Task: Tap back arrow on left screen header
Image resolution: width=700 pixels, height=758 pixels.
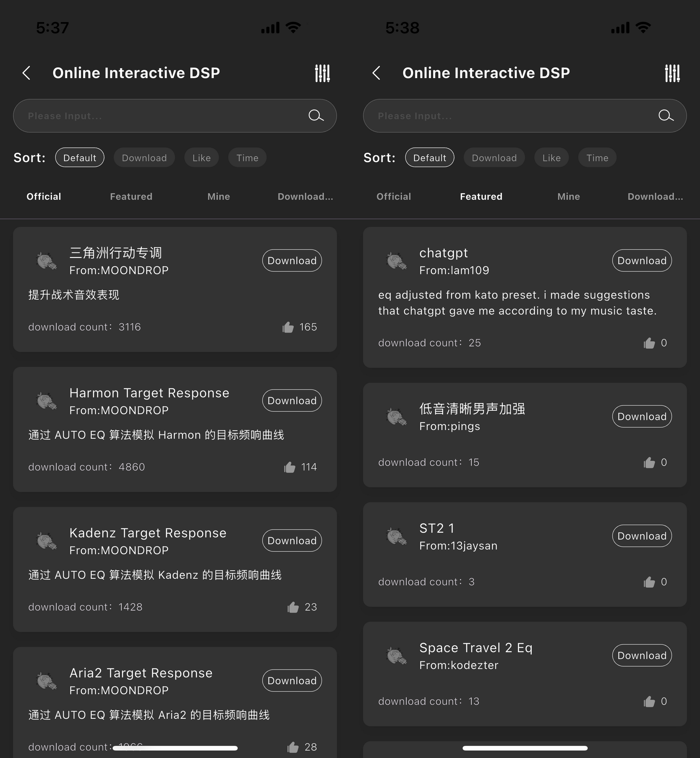Action: point(27,73)
